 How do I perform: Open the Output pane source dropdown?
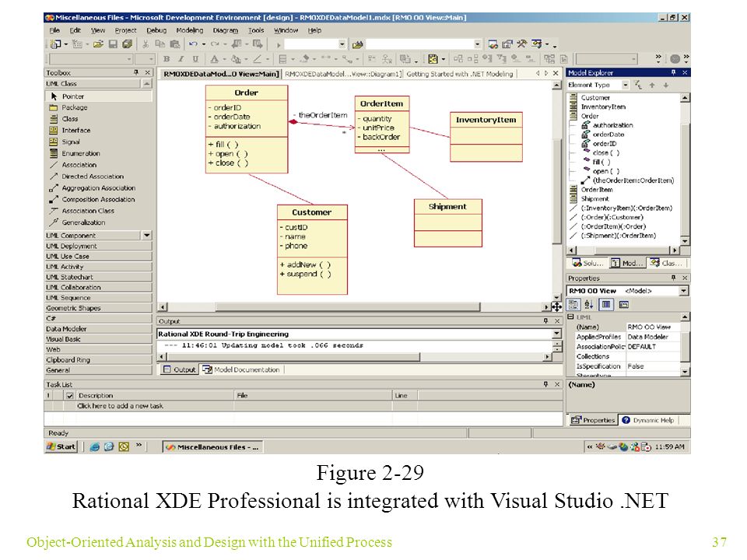[556, 334]
